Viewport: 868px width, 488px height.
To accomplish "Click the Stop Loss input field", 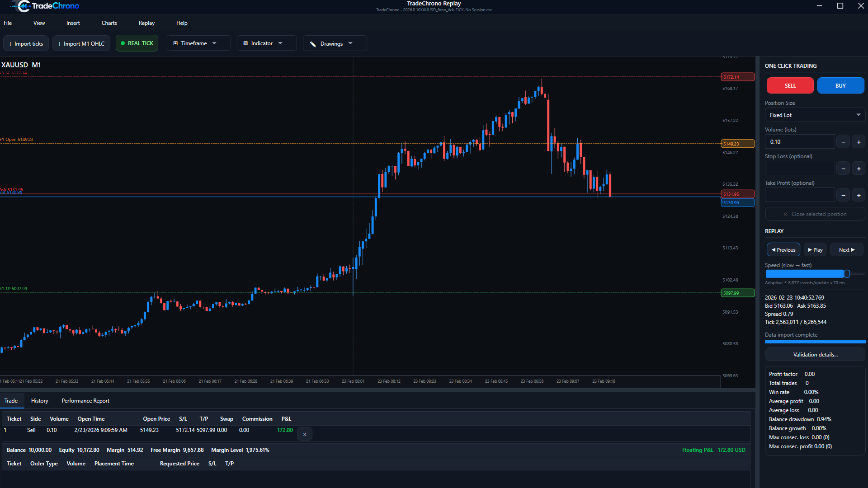I will pos(799,169).
